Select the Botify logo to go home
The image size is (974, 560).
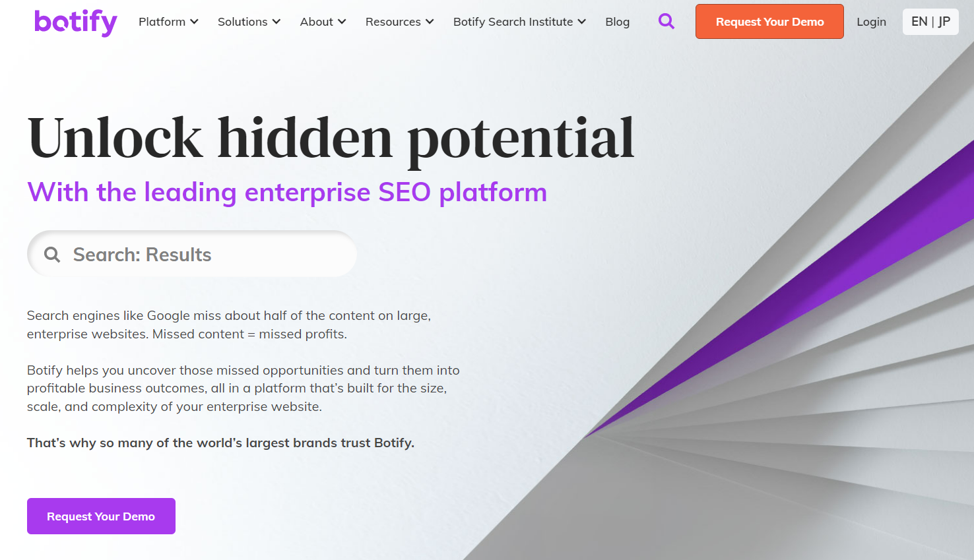(x=75, y=22)
